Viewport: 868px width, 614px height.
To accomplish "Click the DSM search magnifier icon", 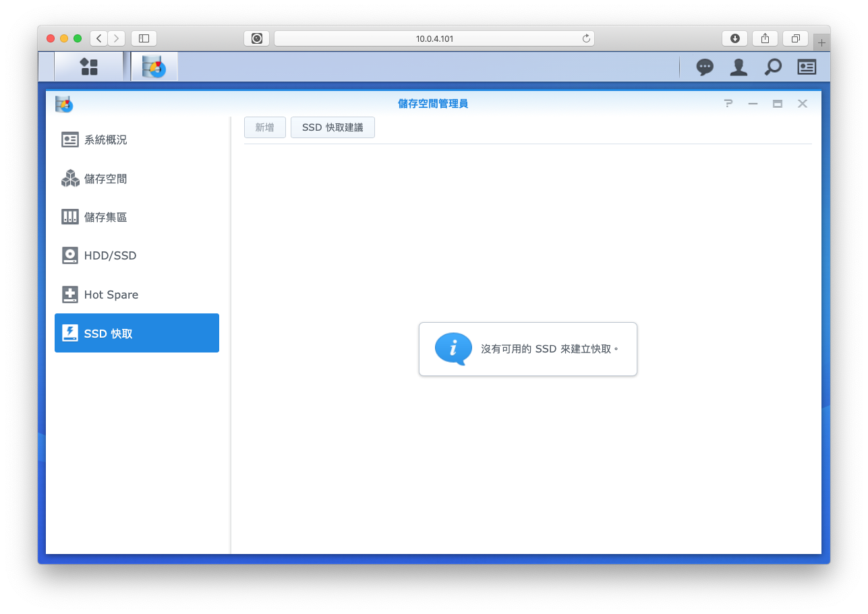I will pyautogui.click(x=773, y=67).
